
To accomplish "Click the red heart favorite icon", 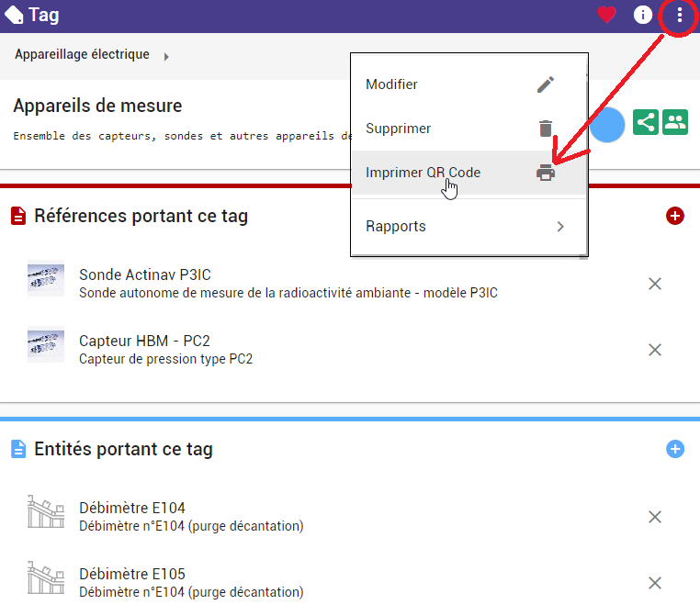I will [606, 16].
